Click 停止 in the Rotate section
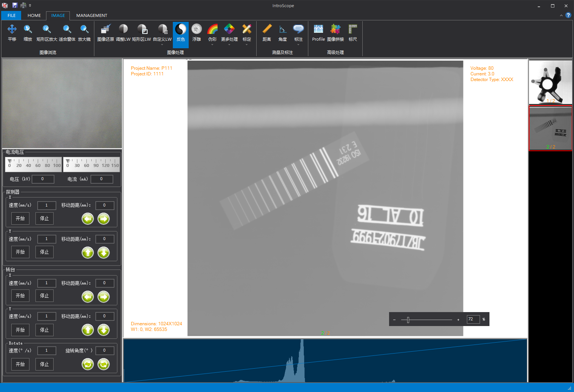 click(45, 364)
